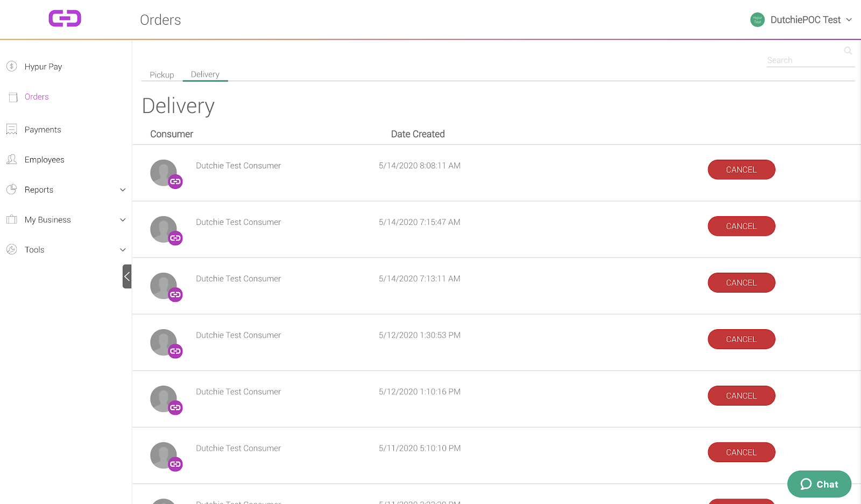The image size is (861, 504).
Task: Click the Tools wrench icon
Action: (x=12, y=250)
